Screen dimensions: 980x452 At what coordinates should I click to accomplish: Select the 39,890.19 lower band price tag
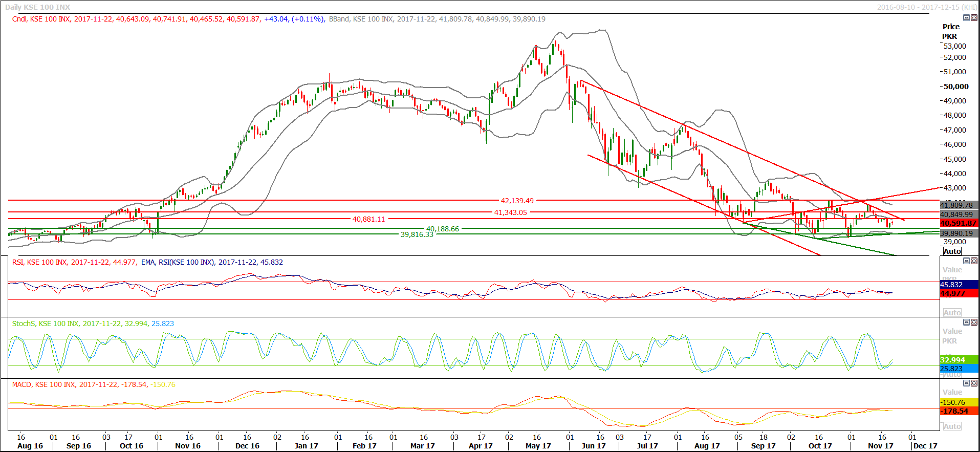pyautogui.click(x=959, y=233)
